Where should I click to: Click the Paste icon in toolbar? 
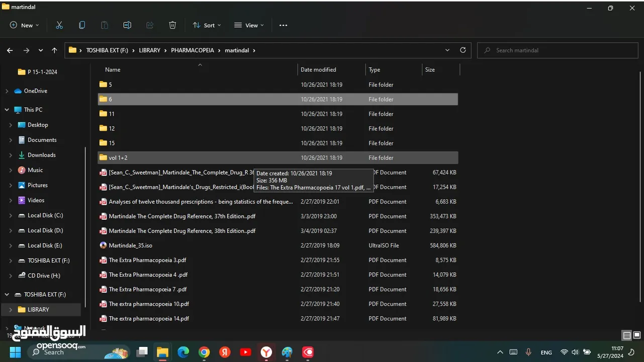105,25
